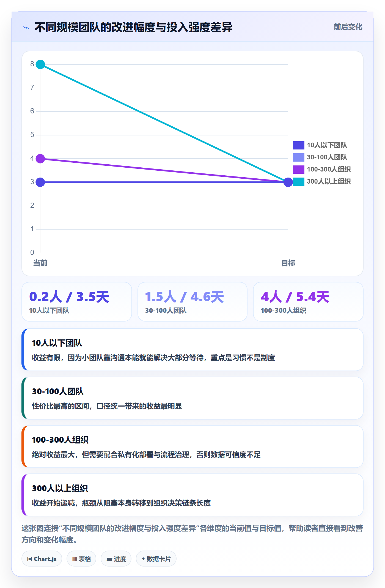Screen dimensions: 385x588
Task: Select the 进度 tag
Action: coord(116,559)
